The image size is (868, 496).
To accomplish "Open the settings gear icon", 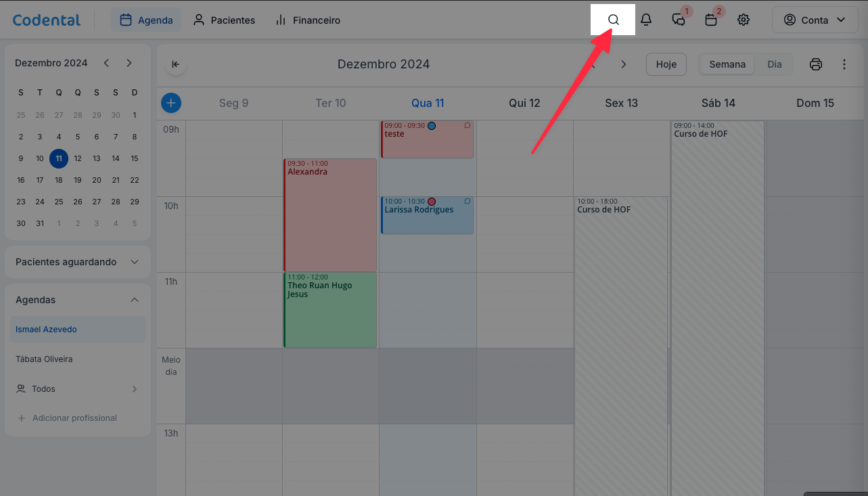I will coord(744,20).
